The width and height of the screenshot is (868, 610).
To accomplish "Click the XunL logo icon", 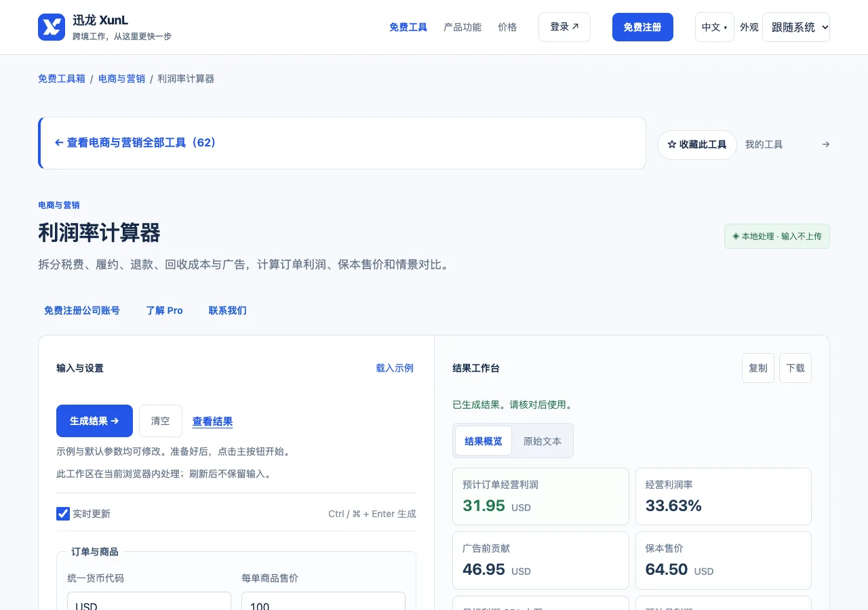I will (52, 27).
